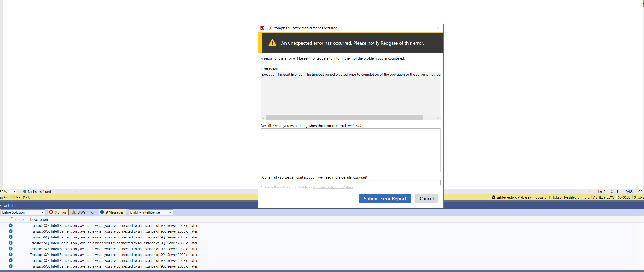Viewport: 644px width, 272px height.
Task: Sort by the Code column header
Action: click(x=20, y=219)
